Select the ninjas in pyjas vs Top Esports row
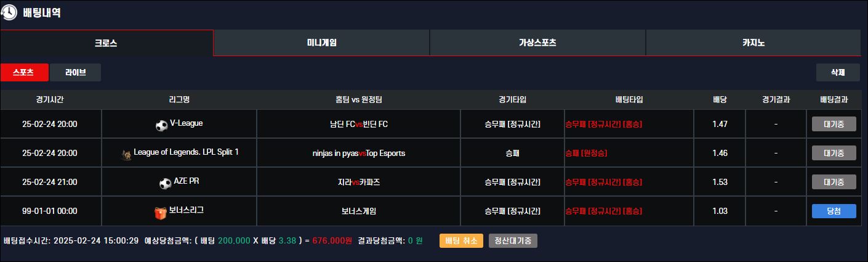Image resolution: width=868 pixels, height=262 pixels. [x=358, y=154]
